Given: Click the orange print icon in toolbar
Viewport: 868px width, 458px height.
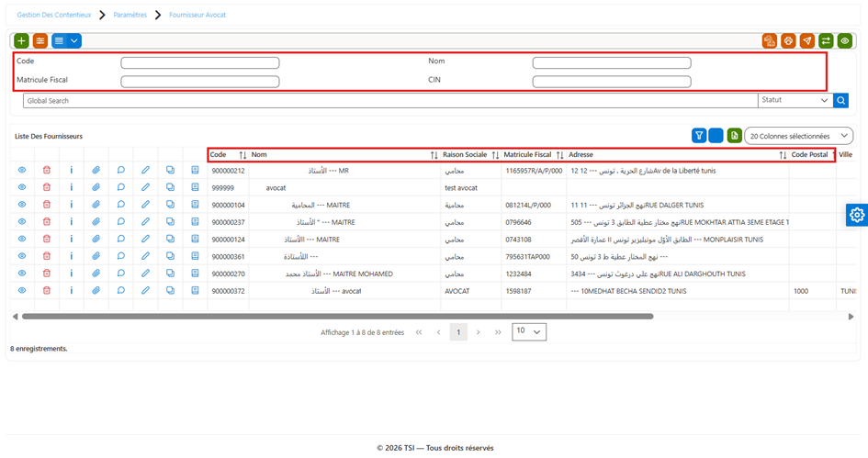Looking at the screenshot, I should (788, 41).
